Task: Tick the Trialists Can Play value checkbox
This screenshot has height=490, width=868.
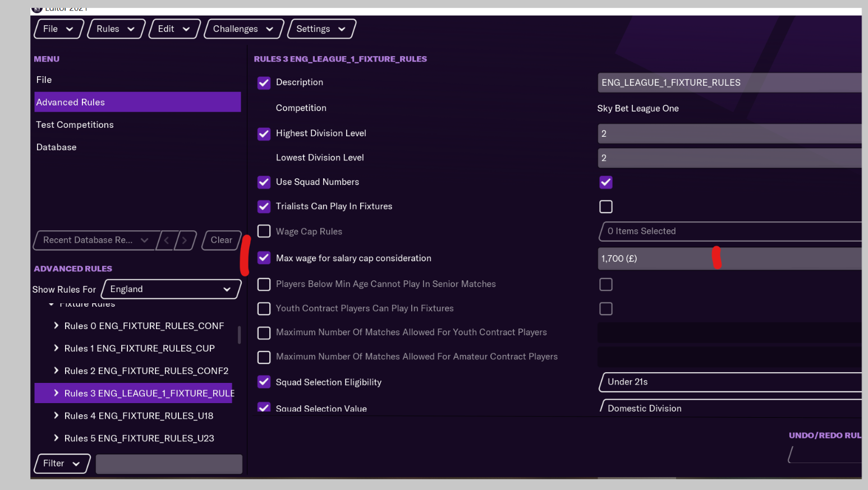Action: tap(606, 207)
